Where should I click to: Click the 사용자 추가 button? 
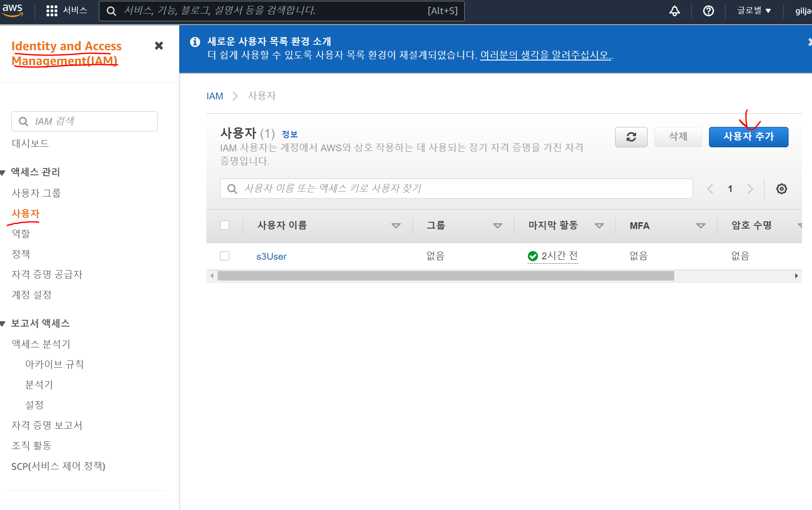748,137
